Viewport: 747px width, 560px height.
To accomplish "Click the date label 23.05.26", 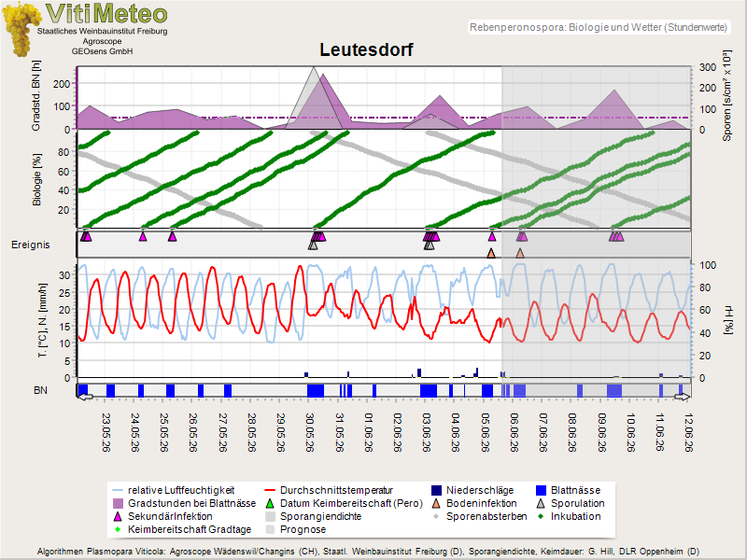I will (106, 432).
